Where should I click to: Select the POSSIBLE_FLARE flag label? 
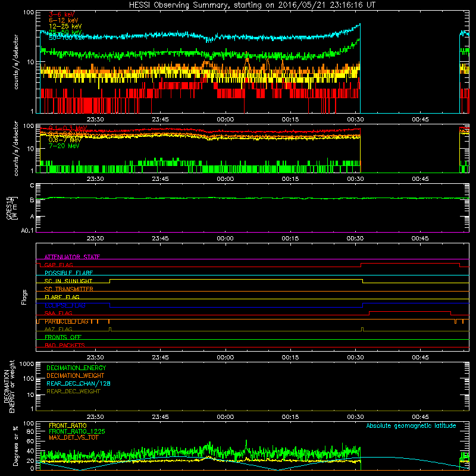point(68,273)
